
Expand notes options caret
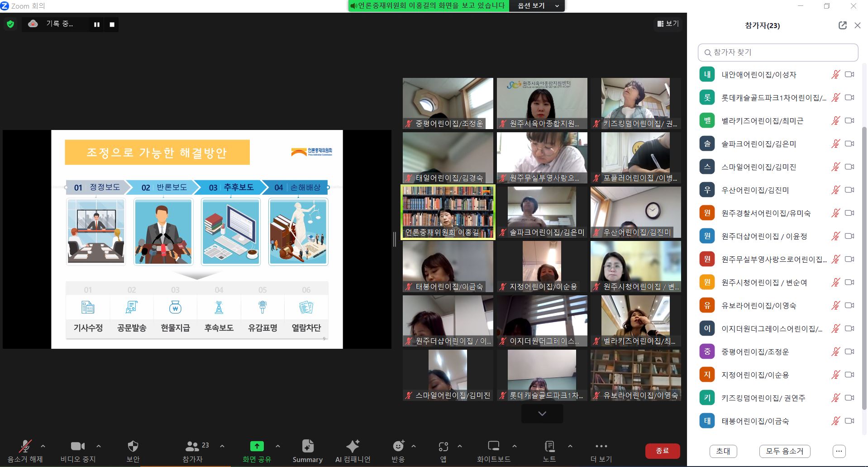point(570,446)
